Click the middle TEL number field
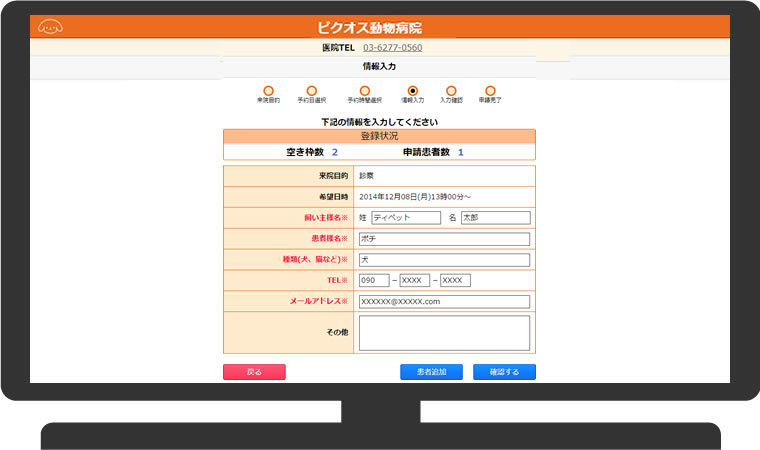Screen dimensions: 760x450 coord(414,281)
